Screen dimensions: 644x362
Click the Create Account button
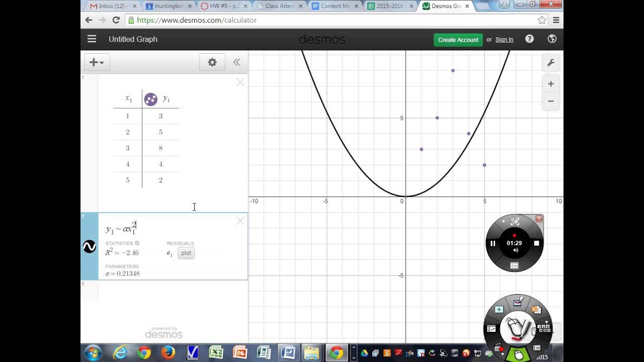(458, 40)
